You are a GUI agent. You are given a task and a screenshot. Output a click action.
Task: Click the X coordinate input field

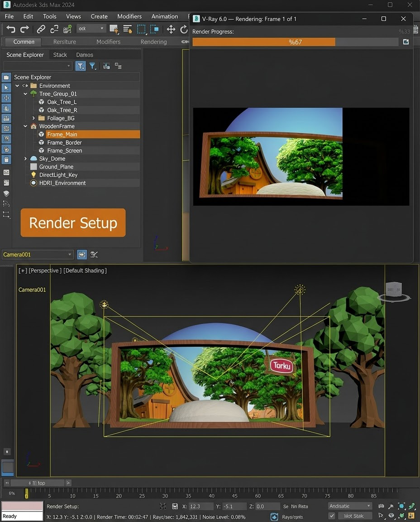tap(201, 506)
